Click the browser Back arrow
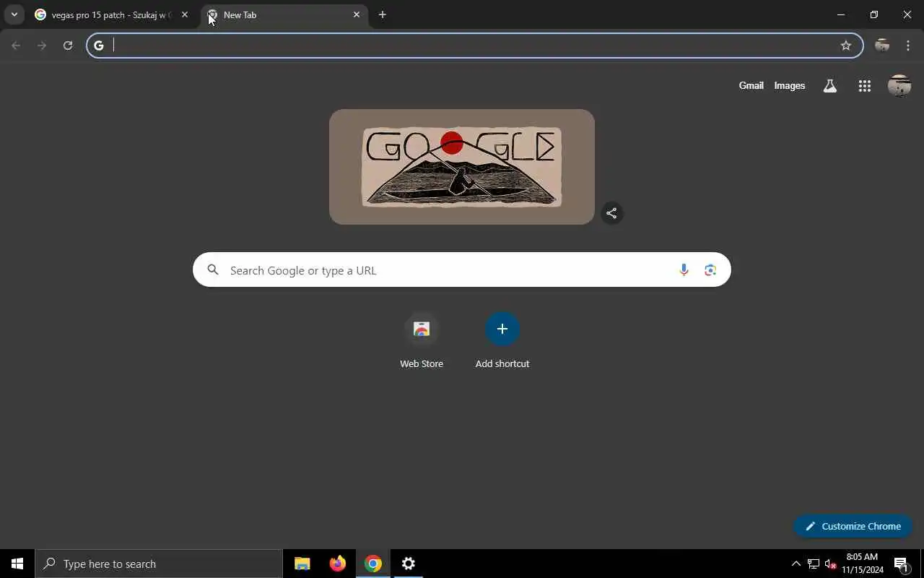This screenshot has height=578, width=924. 16,46
